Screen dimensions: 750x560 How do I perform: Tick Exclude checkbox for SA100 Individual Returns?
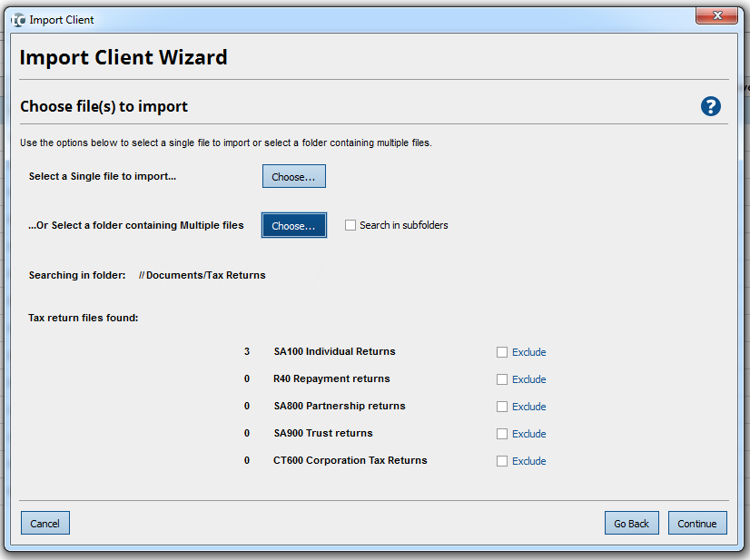pyautogui.click(x=502, y=352)
